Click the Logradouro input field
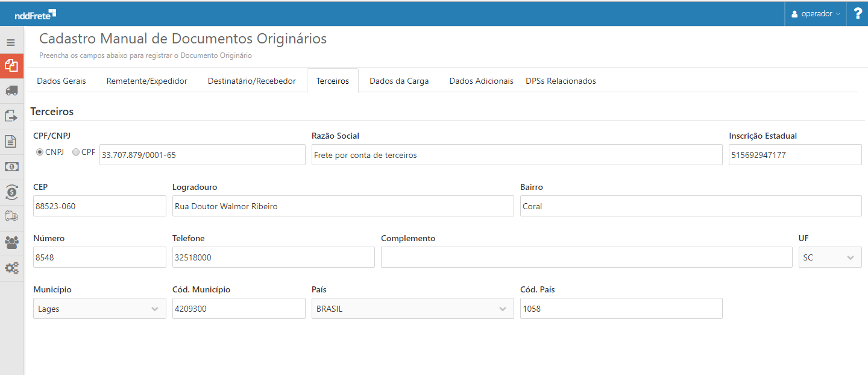 pyautogui.click(x=343, y=206)
